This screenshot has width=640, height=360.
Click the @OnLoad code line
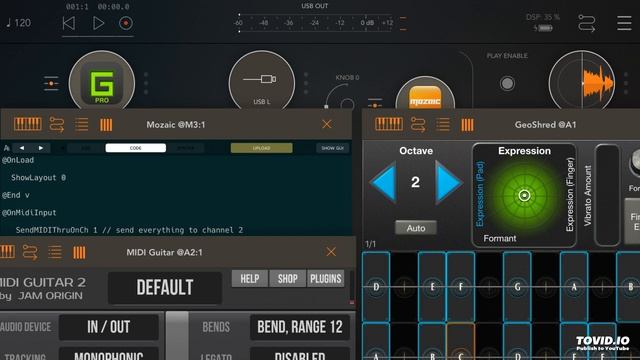point(18,160)
